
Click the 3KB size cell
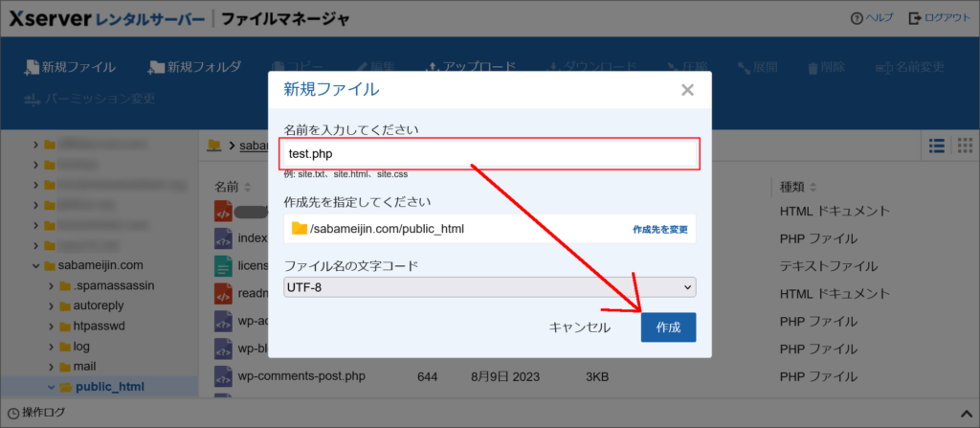[597, 376]
